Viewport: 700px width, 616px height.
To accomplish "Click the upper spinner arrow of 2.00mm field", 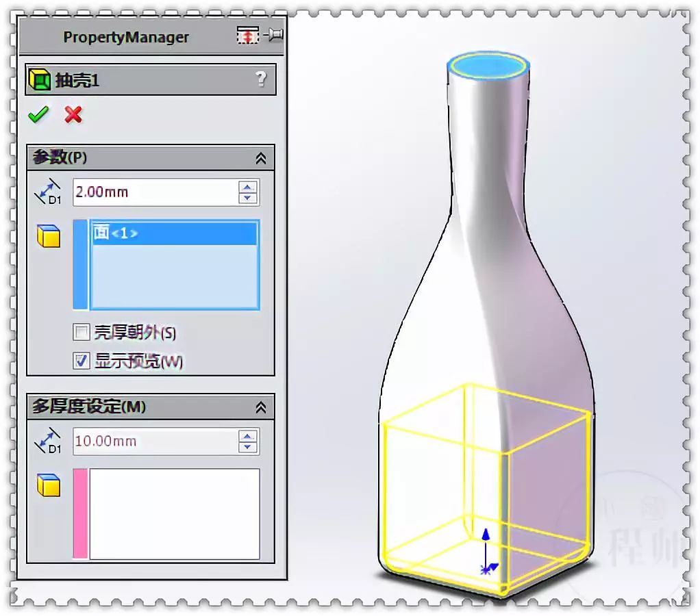I will click(x=247, y=186).
